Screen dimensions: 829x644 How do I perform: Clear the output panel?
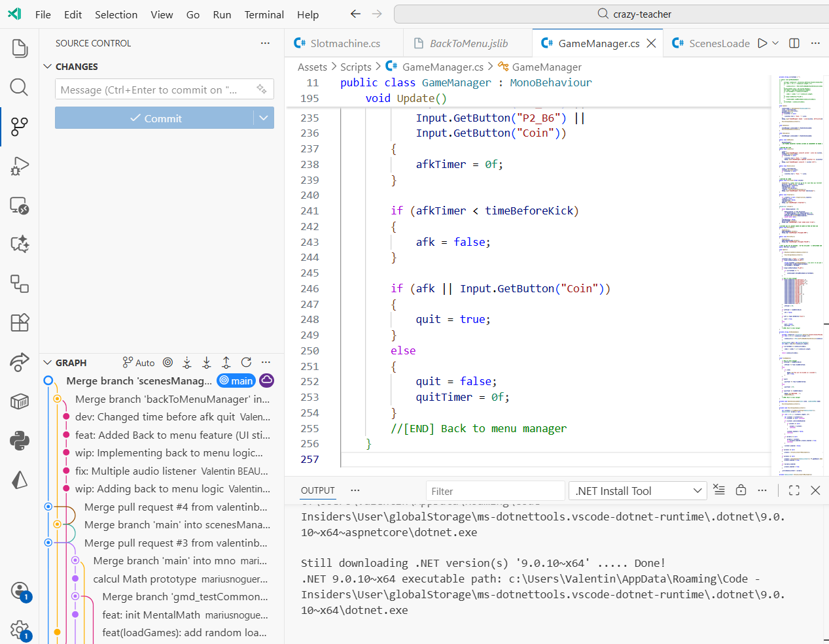pos(719,490)
